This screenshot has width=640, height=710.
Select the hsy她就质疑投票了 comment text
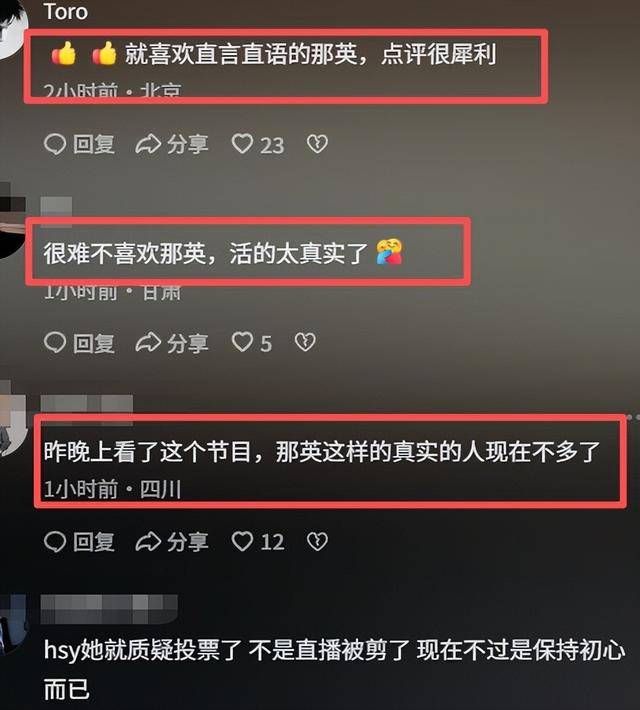[334, 669]
